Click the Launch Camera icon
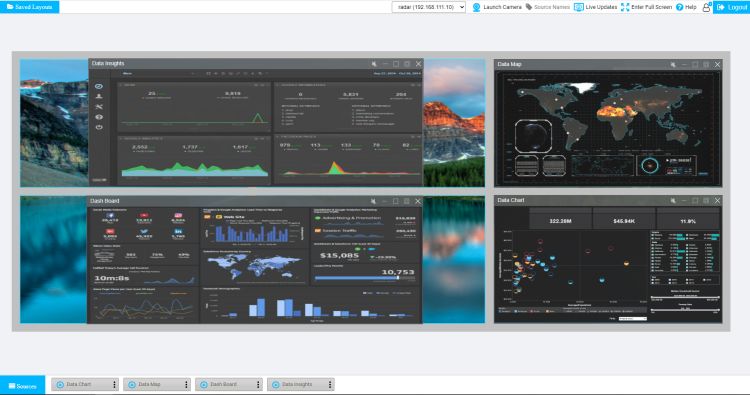The width and height of the screenshot is (750, 395). 476,7
